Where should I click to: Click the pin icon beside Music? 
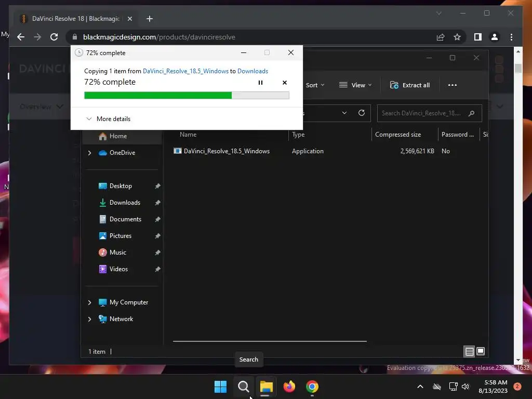[157, 252]
